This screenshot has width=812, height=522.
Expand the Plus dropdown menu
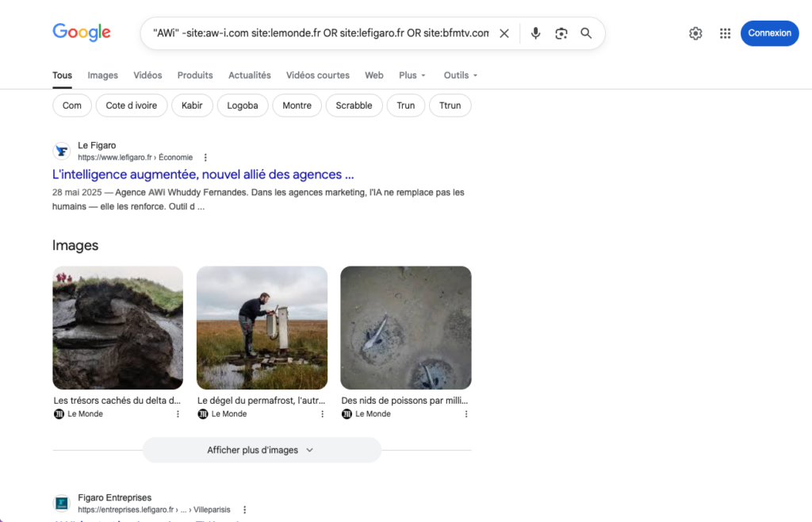(x=412, y=75)
